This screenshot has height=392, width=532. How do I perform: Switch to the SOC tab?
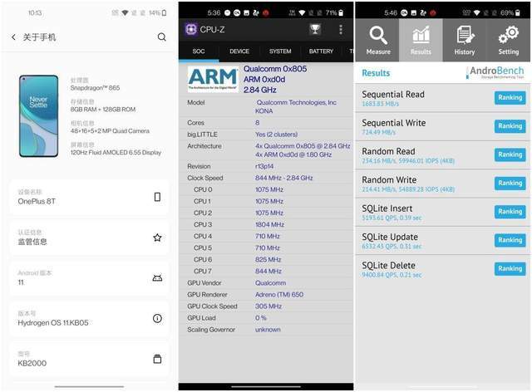199,51
